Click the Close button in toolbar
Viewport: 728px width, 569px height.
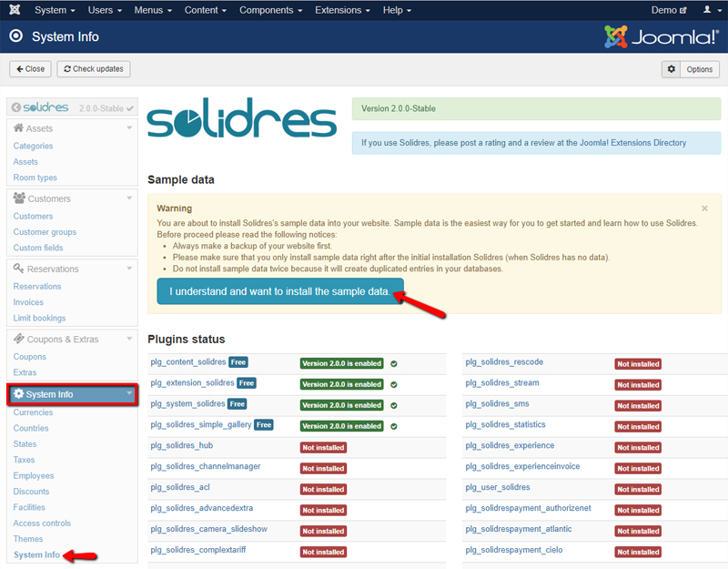coord(30,69)
